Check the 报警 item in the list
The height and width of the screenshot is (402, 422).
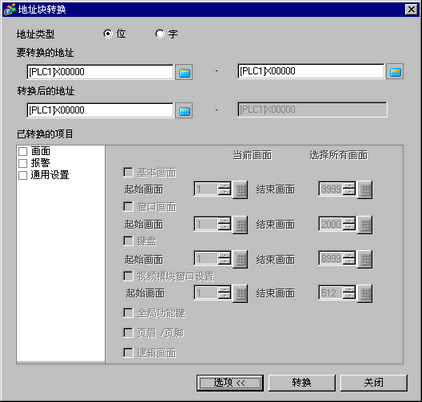click(23, 163)
